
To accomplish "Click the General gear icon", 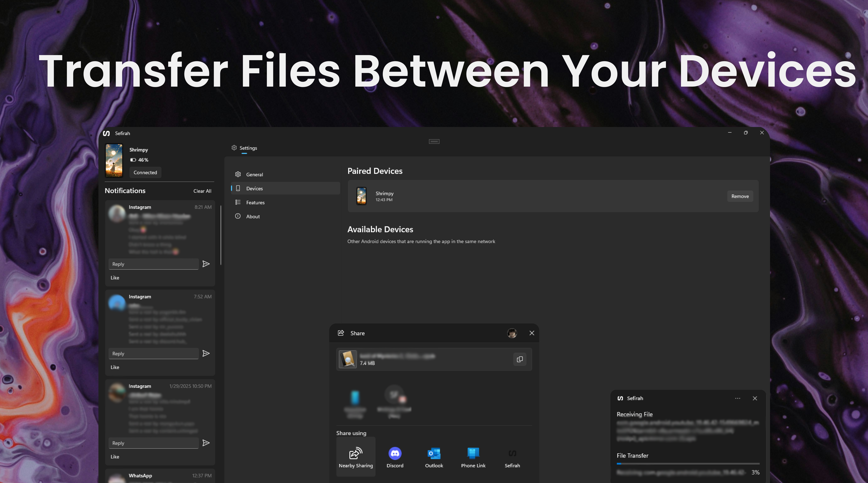I will pos(238,174).
